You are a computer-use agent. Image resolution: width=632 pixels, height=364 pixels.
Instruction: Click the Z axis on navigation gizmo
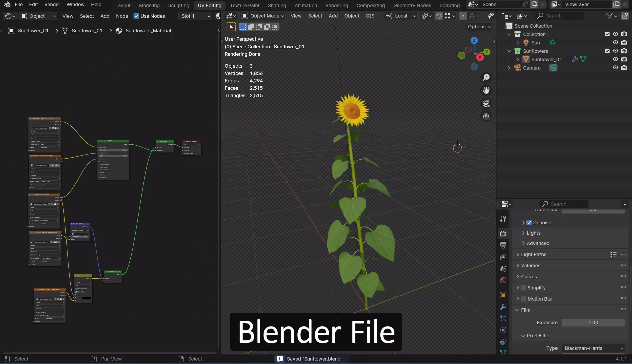pyautogui.click(x=474, y=40)
